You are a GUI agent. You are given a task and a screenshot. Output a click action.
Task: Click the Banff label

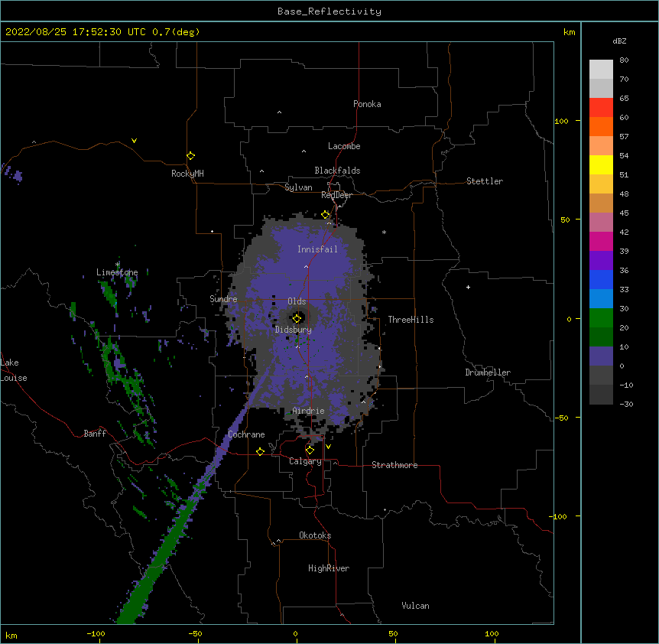(x=95, y=434)
